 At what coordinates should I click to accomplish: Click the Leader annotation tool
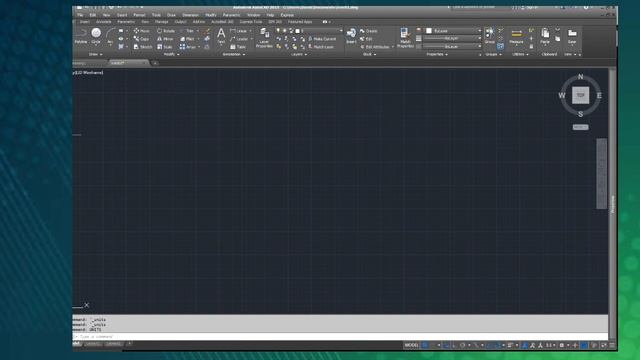[x=239, y=39]
